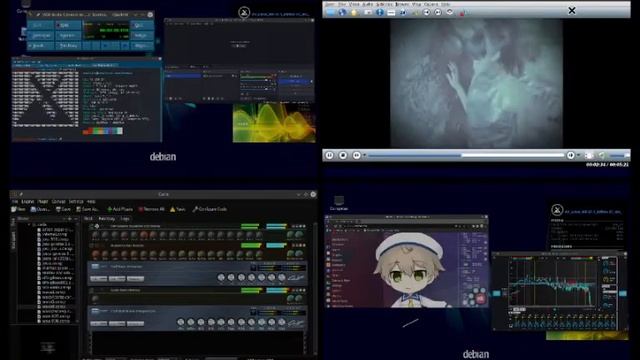The height and width of the screenshot is (360, 640).
Task: Open Carla's Help menu
Action: coord(91,201)
